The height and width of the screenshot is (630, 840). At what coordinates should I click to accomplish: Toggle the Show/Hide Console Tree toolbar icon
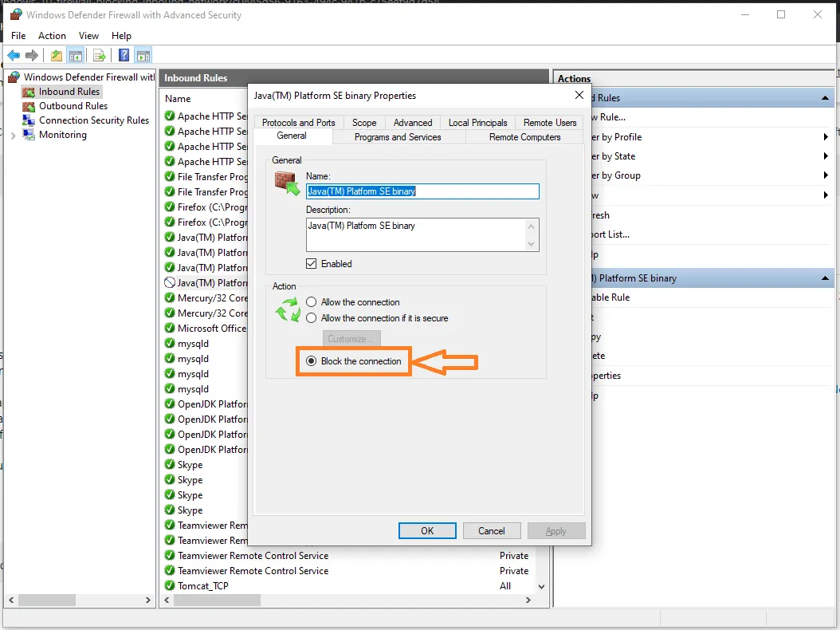tap(76, 55)
